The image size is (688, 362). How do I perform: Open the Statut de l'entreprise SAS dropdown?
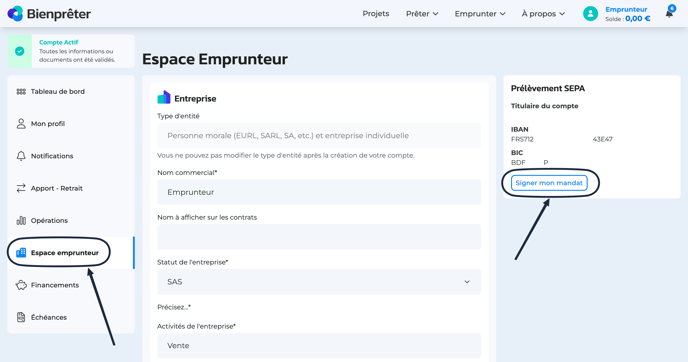click(x=319, y=282)
